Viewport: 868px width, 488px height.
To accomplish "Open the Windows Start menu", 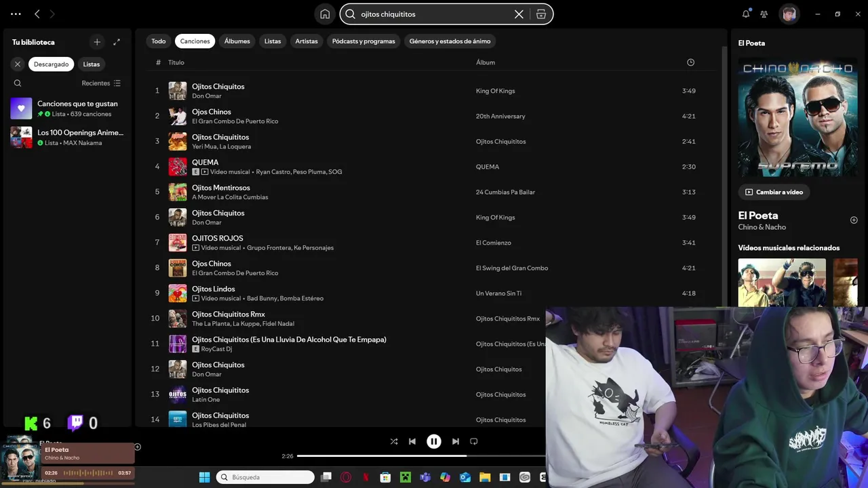I will click(204, 477).
